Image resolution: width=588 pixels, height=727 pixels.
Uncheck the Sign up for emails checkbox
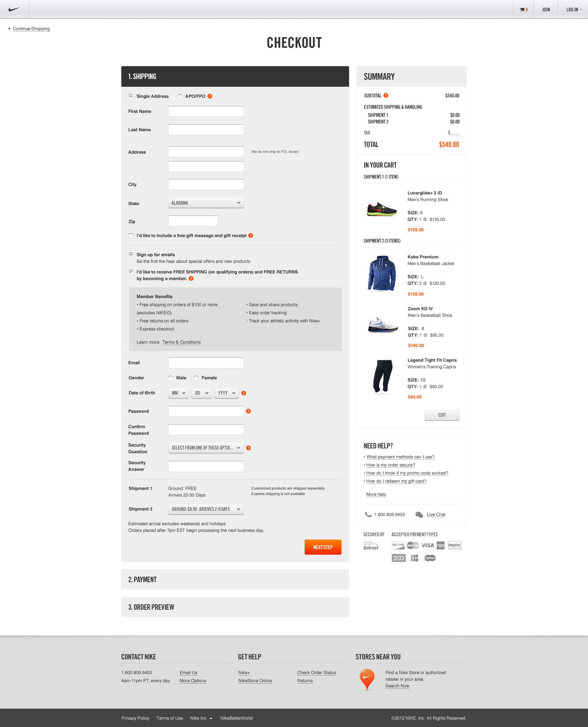pos(131,254)
